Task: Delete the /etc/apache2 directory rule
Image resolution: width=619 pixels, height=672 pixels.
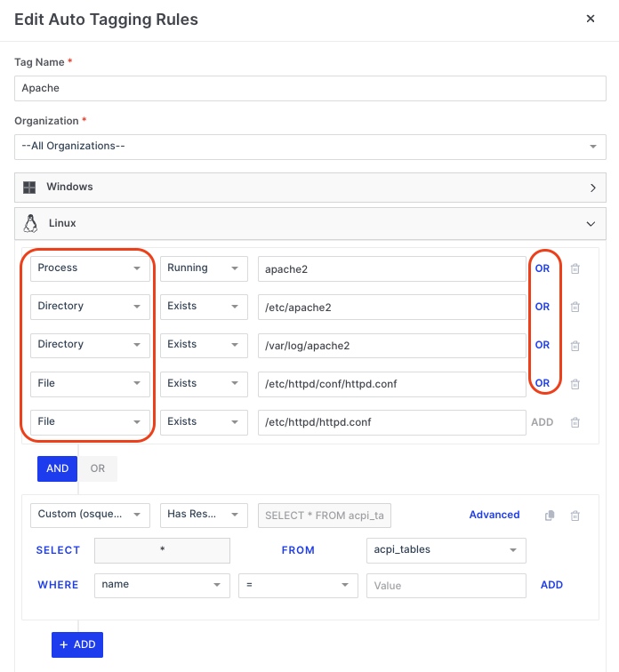Action: [x=575, y=307]
